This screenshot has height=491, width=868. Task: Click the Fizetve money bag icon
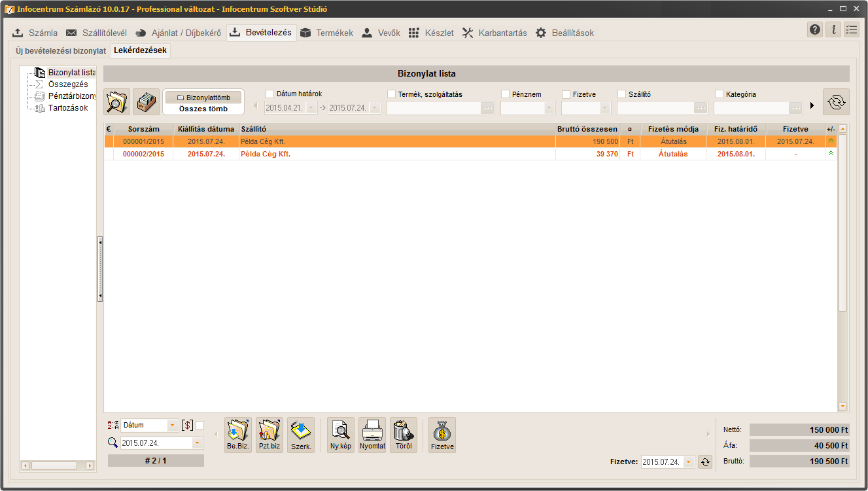coord(442,435)
